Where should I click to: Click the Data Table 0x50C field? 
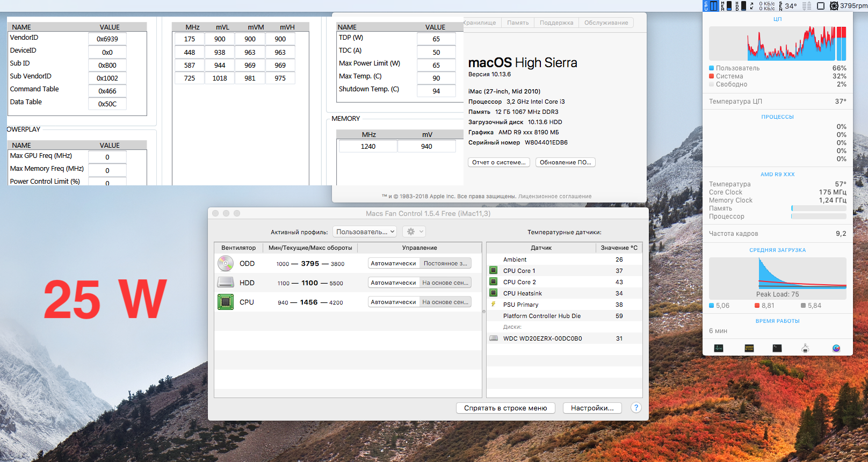pos(107,104)
